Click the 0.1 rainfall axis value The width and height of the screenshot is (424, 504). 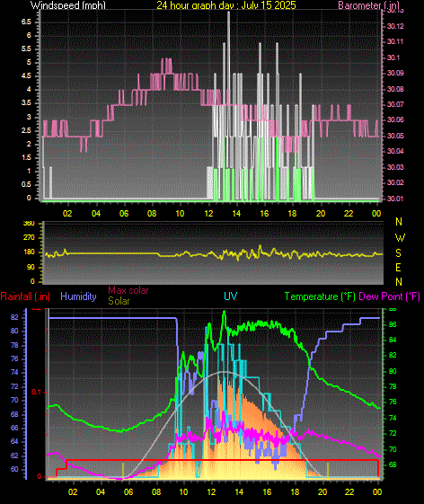[x=36, y=392]
